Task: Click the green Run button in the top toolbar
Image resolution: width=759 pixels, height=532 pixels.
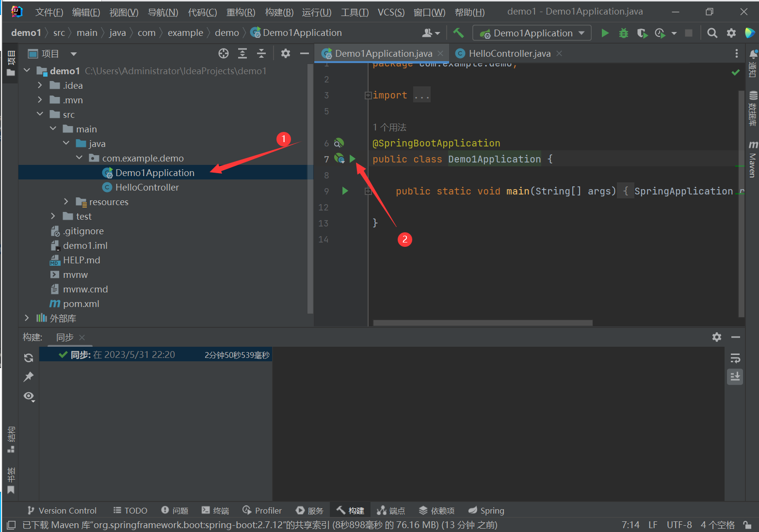Action: point(605,33)
